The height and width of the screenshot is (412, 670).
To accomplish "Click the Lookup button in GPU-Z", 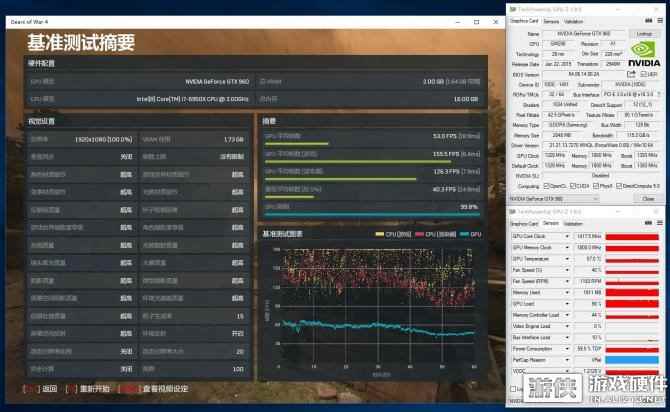I will click(644, 34).
